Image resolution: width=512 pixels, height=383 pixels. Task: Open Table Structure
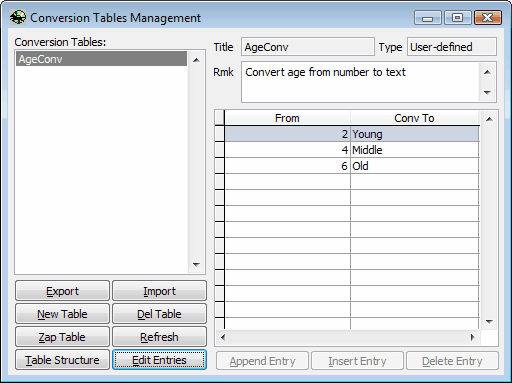click(x=62, y=360)
